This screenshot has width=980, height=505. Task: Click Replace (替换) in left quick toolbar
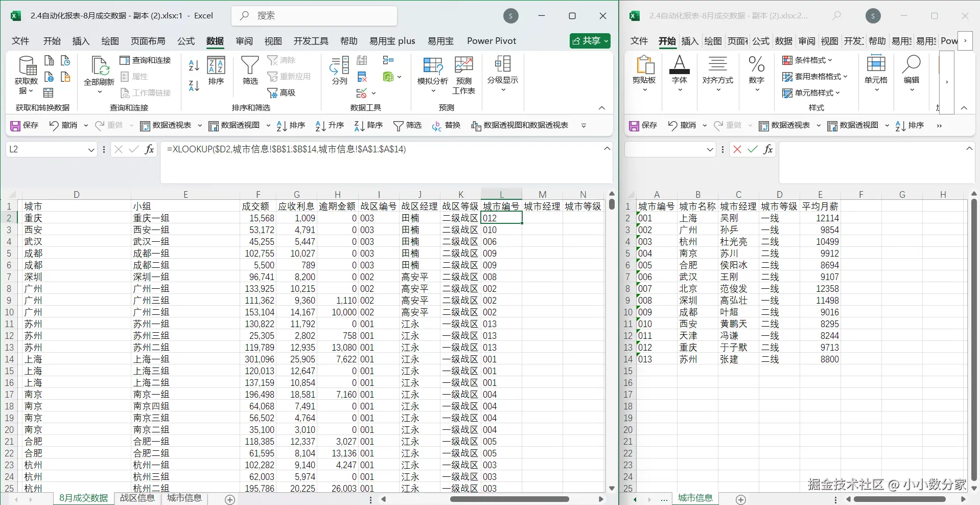point(446,125)
